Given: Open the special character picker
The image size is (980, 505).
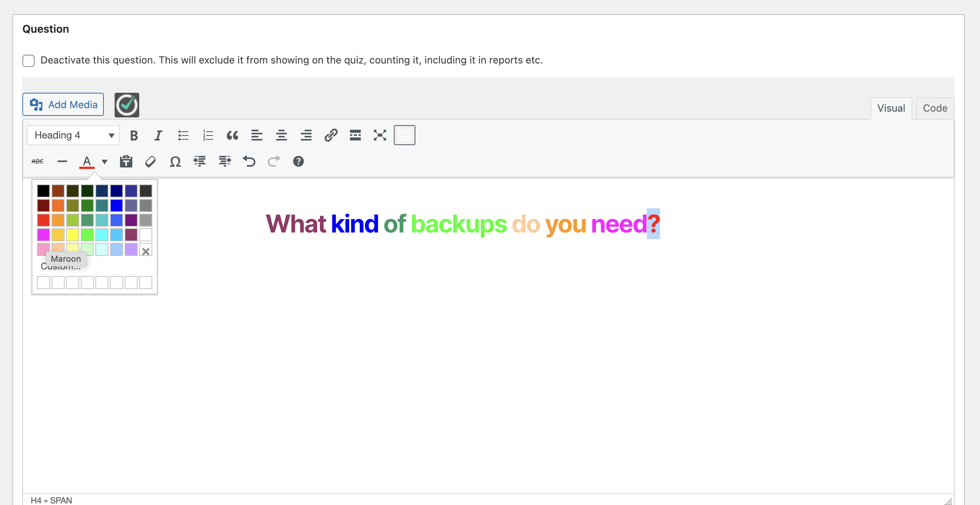Looking at the screenshot, I should click(175, 162).
